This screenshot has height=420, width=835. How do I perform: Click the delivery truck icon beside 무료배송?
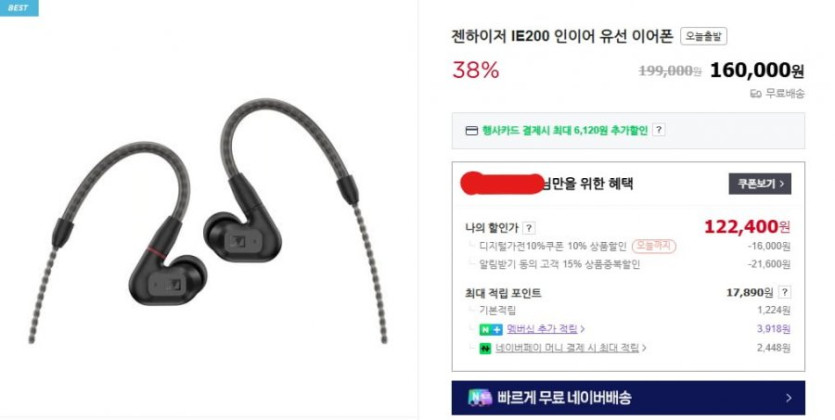(755, 94)
